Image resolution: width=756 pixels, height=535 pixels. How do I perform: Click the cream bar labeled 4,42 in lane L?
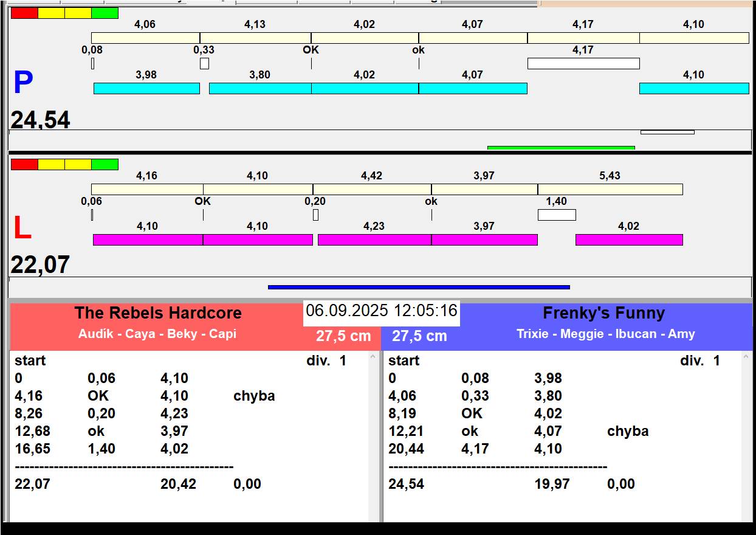coord(372,189)
